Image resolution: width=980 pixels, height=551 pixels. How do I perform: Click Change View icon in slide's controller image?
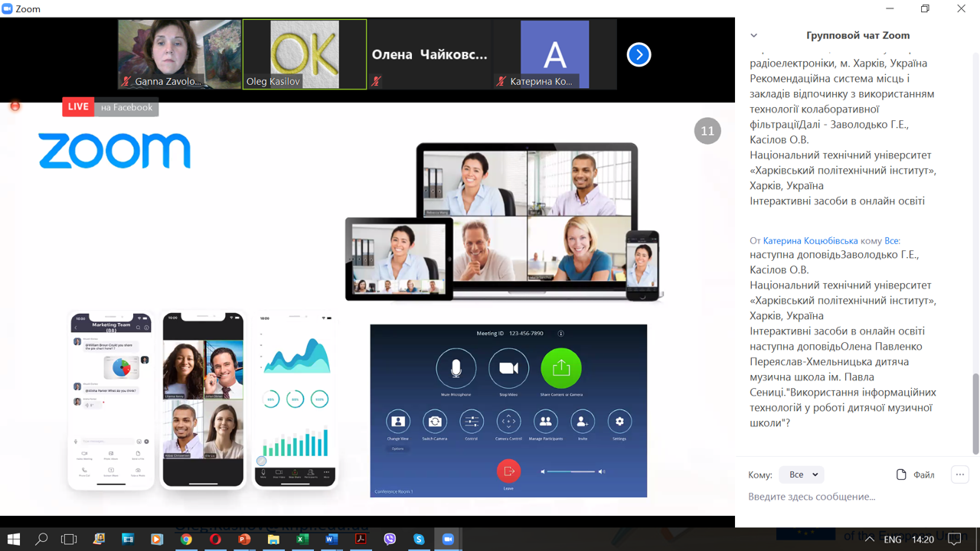398,421
